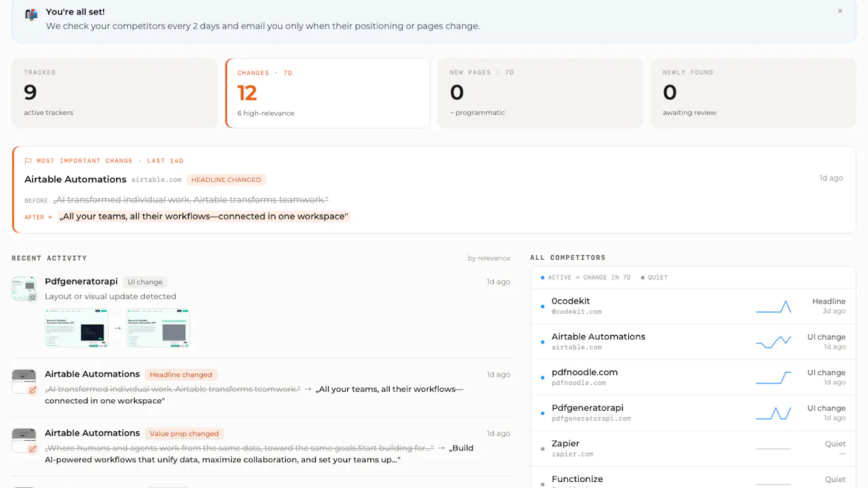Open Pdfgeneratorapi in recent activity
Viewport: 868px width, 488px height.
click(x=81, y=282)
